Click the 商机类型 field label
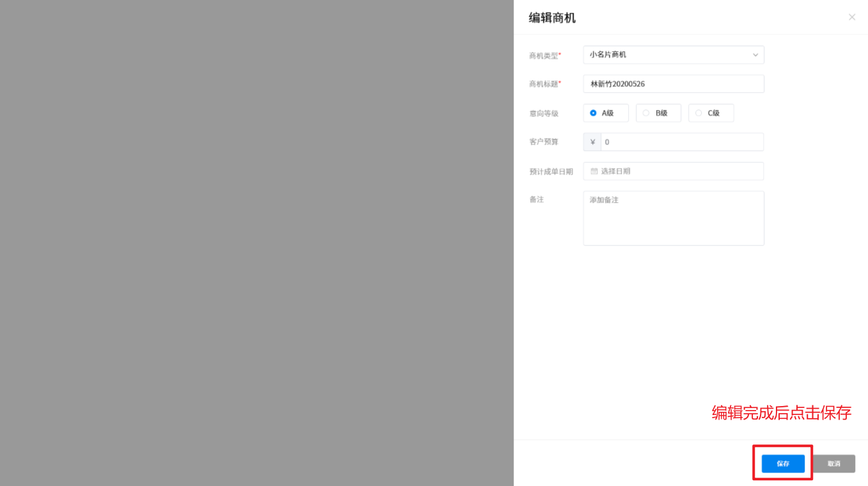This screenshot has height=486, width=868. point(544,56)
